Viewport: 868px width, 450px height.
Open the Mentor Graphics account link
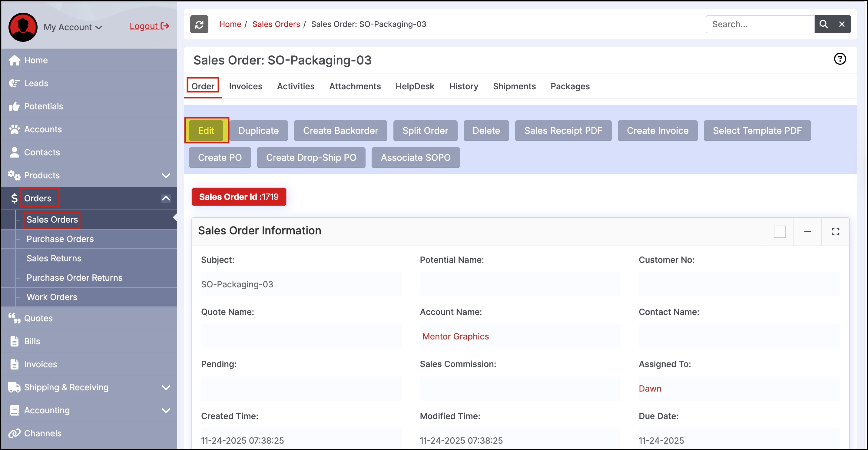click(455, 336)
